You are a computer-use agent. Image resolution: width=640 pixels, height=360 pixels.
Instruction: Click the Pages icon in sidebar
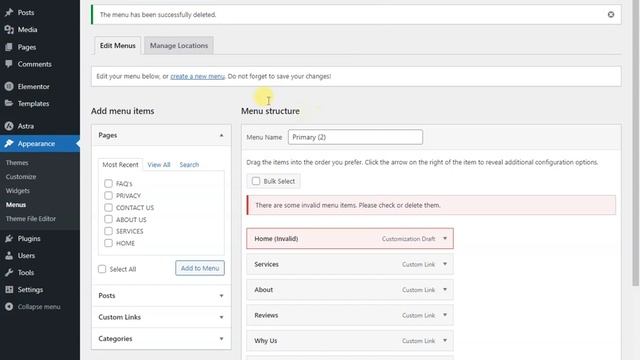[x=9, y=47]
